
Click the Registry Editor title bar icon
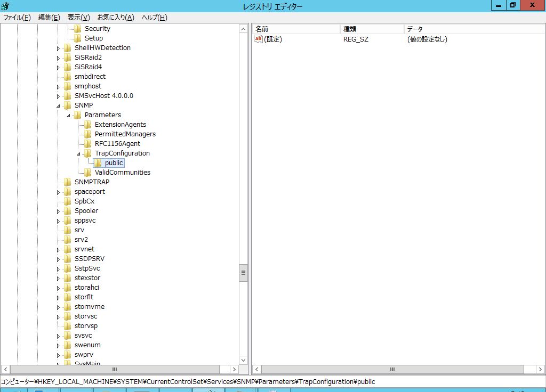pos(5,6)
